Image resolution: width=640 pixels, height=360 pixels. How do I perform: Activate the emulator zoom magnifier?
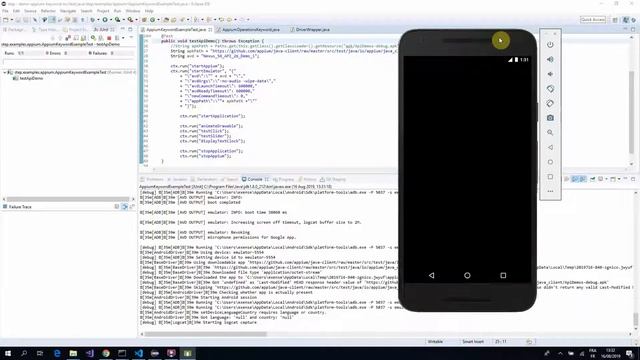point(550,133)
